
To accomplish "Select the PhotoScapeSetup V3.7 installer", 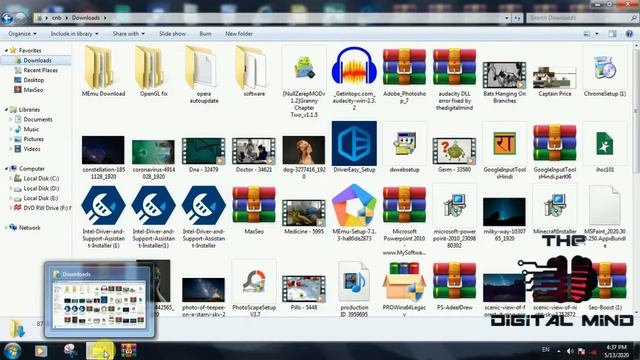I will 254,288.
